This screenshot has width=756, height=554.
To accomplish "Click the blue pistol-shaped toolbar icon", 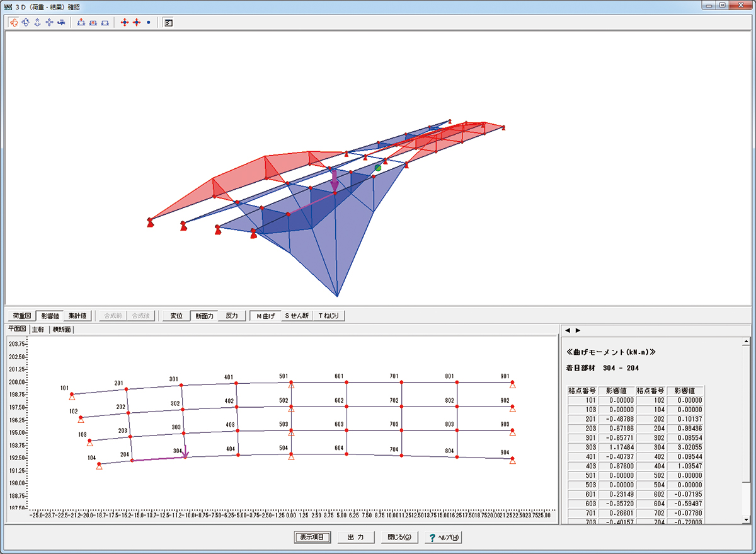I will [x=61, y=22].
